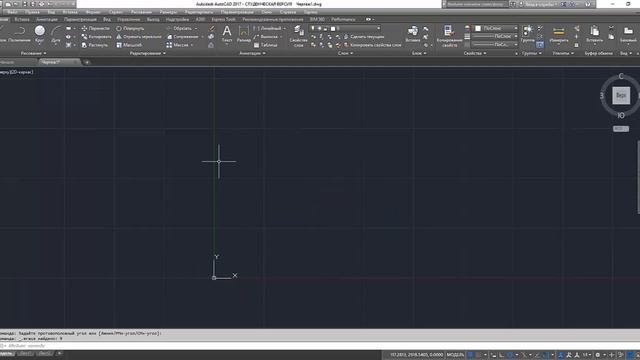Viewport: 640px width, 360px height.
Task: Expand the Блок panel
Action: pyautogui.click(x=419, y=53)
